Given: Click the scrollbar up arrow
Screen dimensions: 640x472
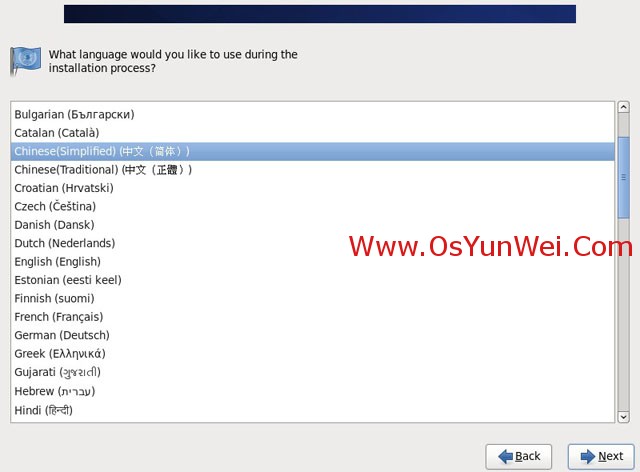Looking at the screenshot, I should click(623, 108).
